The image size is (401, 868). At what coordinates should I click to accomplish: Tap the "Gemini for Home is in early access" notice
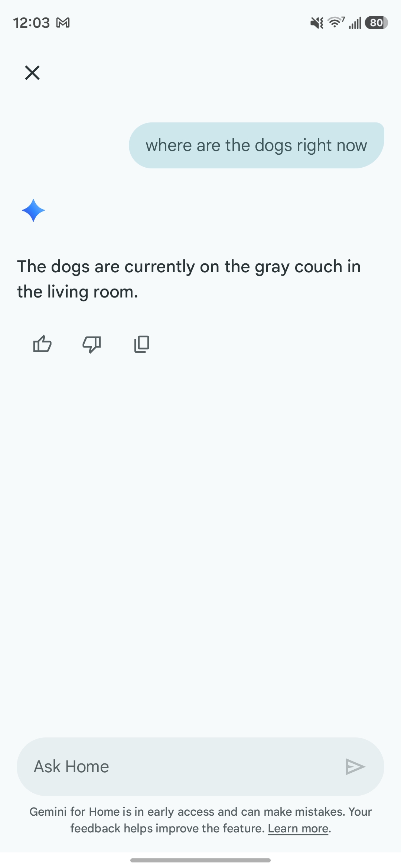pos(200,812)
